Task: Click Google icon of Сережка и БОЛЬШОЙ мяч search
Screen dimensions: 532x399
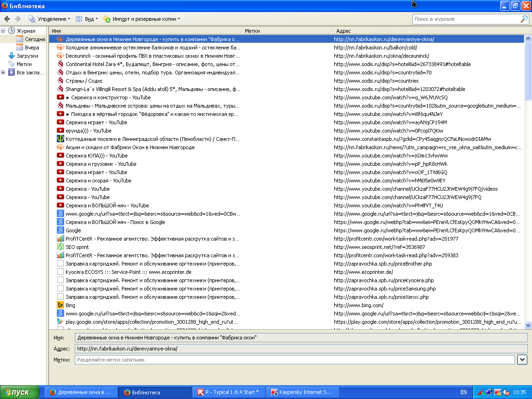Action: click(x=60, y=222)
